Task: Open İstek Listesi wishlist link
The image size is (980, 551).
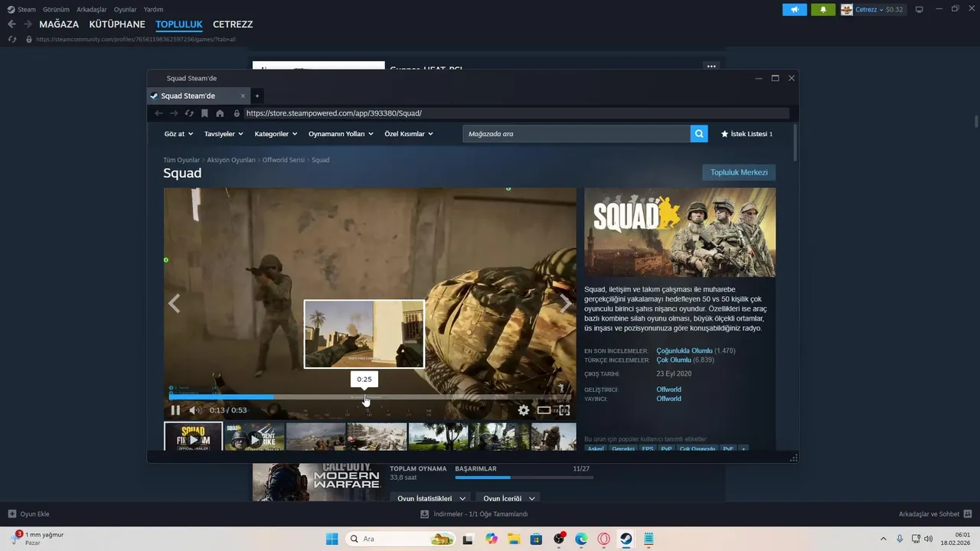Action: [746, 134]
